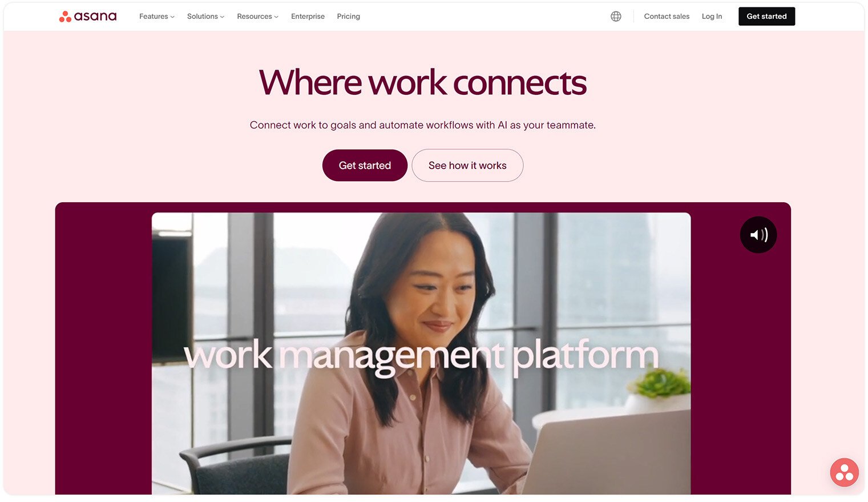Expand the Solutions dropdown arrow

[222, 17]
